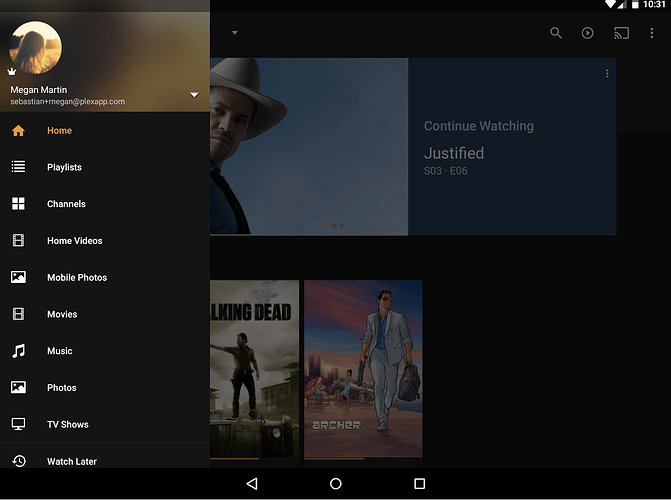Image resolution: width=671 pixels, height=500 pixels.
Task: Tap the first carousel page dot
Action: [x=326, y=225]
